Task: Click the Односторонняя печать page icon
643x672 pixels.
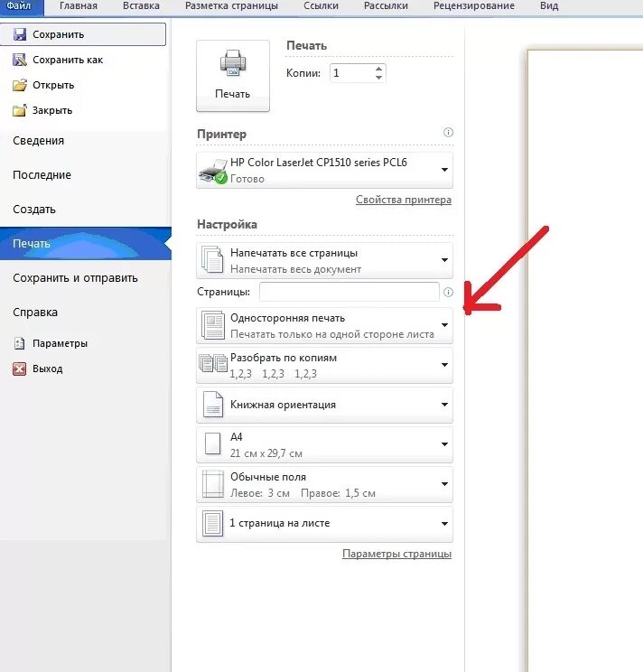Action: [213, 325]
